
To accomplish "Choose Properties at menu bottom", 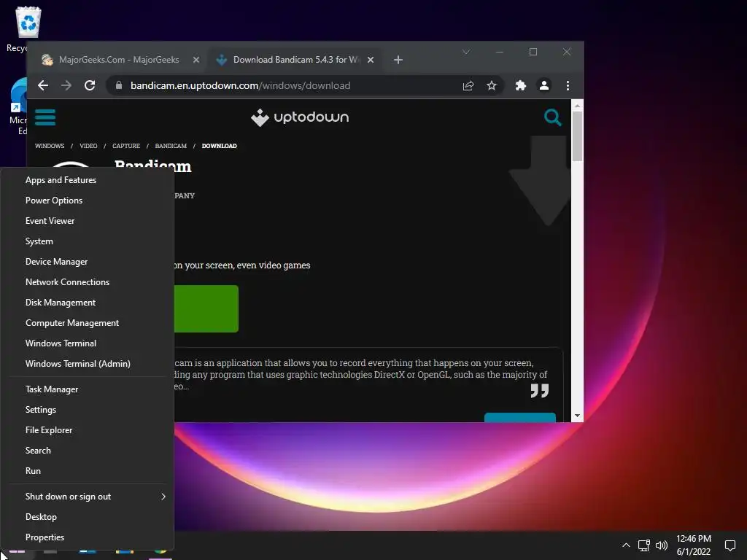I will pos(88,537).
